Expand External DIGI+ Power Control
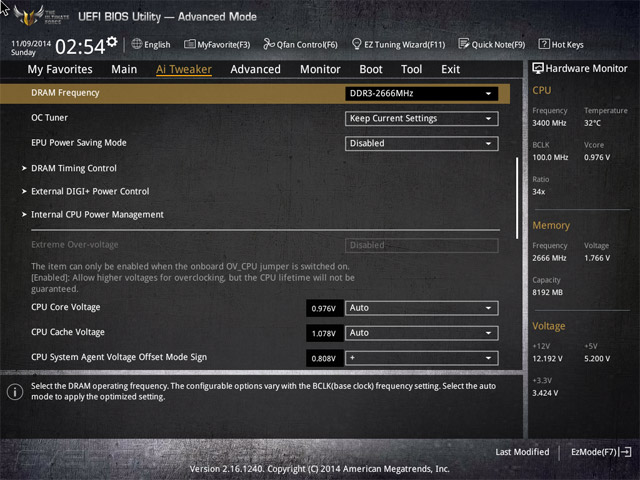The image size is (640, 480). 90,191
